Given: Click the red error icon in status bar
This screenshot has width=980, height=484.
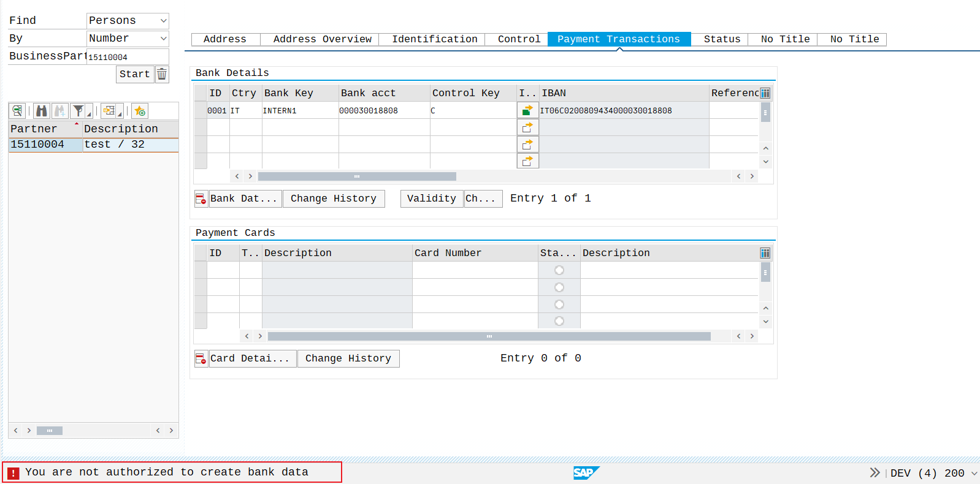Looking at the screenshot, I should tap(13, 473).
